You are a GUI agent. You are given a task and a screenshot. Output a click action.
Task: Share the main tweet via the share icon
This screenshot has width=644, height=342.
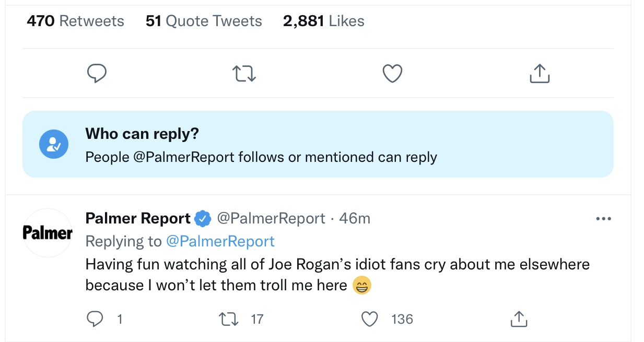(540, 74)
